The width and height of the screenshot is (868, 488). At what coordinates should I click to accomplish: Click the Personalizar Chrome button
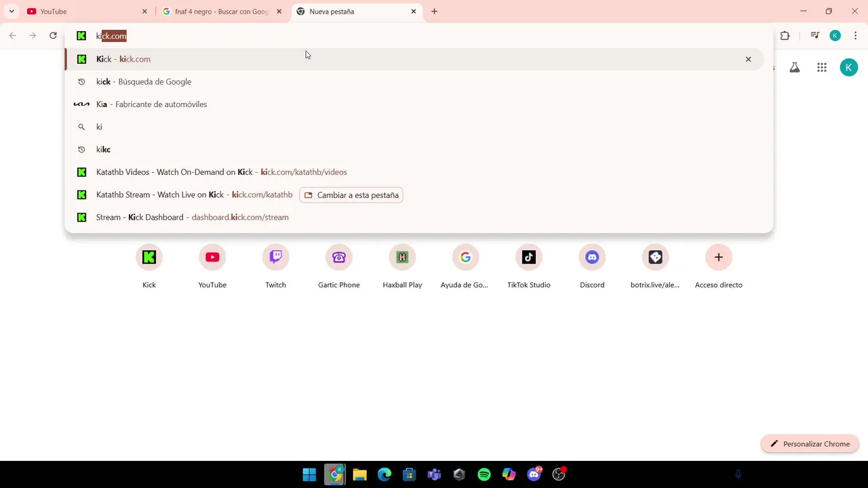coord(810,444)
